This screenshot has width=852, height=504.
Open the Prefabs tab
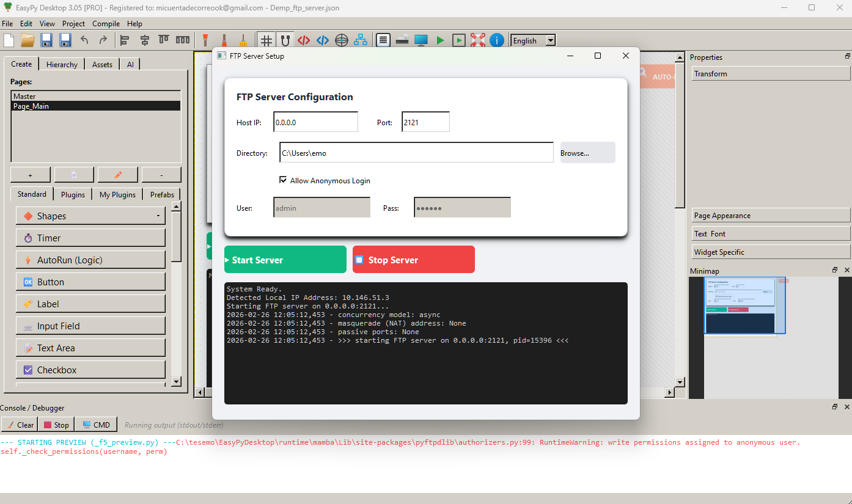162,194
